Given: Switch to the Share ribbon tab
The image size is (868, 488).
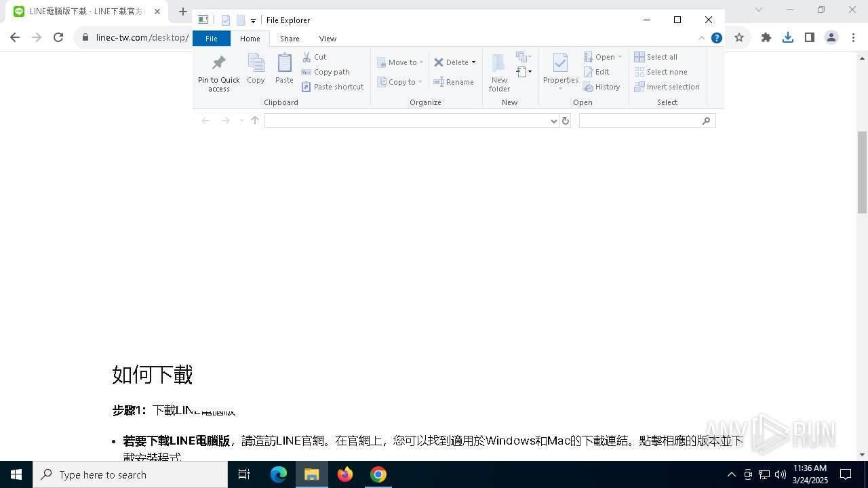Looking at the screenshot, I should click(x=290, y=39).
